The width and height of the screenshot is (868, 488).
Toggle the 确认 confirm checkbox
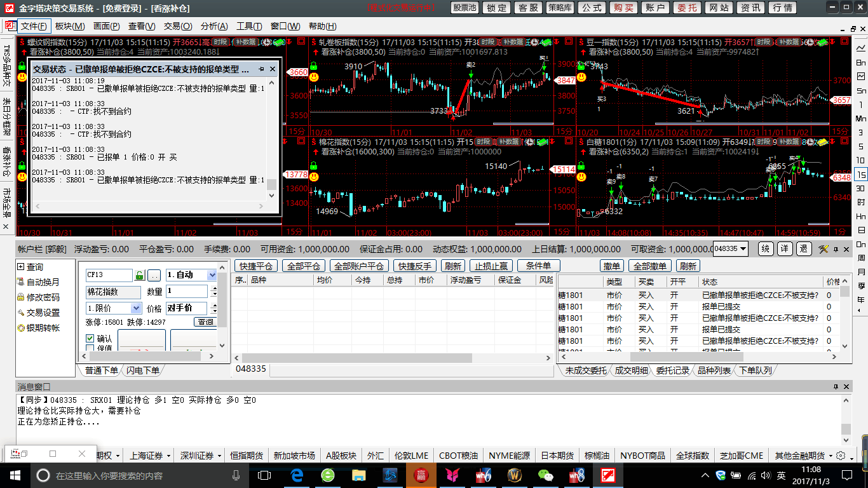click(90, 339)
